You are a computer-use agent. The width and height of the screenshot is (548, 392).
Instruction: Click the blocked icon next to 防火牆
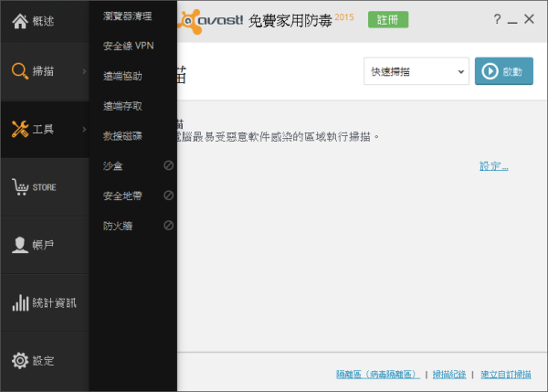168,226
